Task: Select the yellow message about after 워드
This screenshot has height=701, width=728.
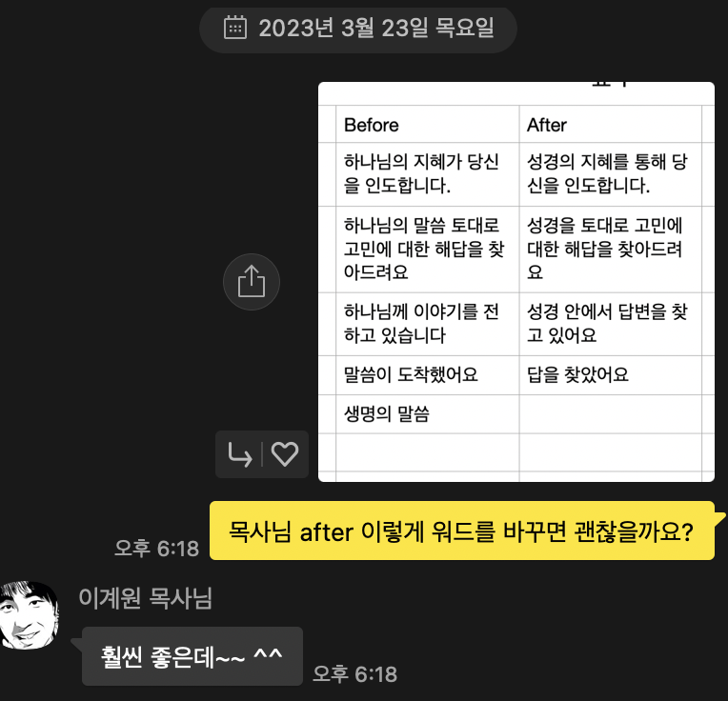Action: [x=462, y=531]
